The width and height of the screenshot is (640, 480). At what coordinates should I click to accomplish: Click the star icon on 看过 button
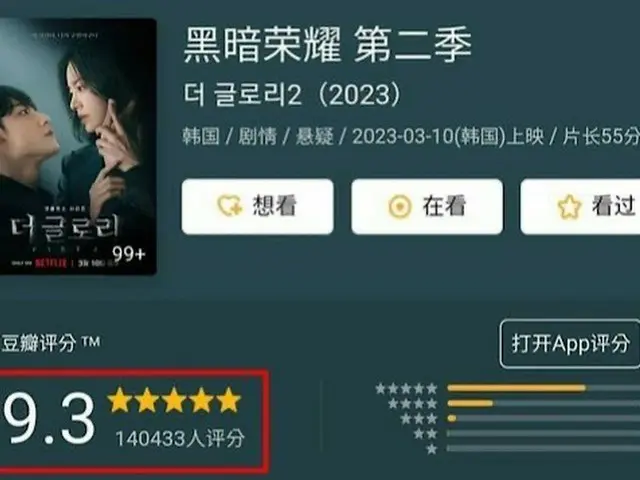(569, 207)
